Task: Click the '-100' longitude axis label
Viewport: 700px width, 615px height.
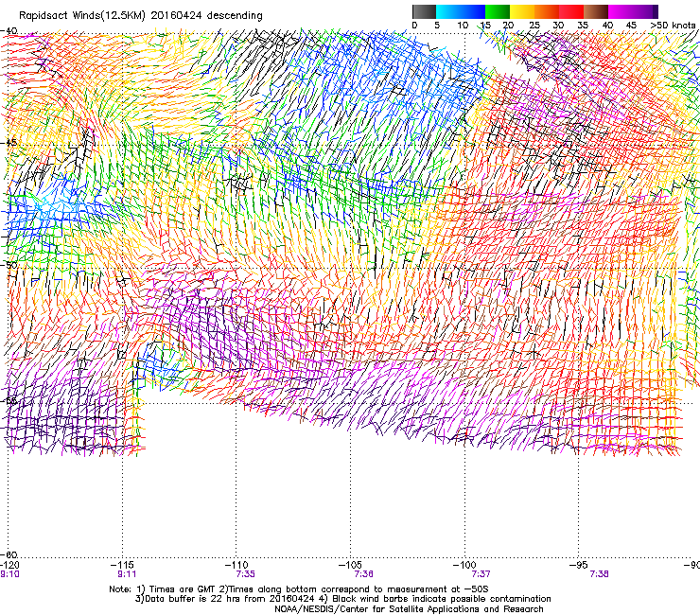Action: (464, 566)
